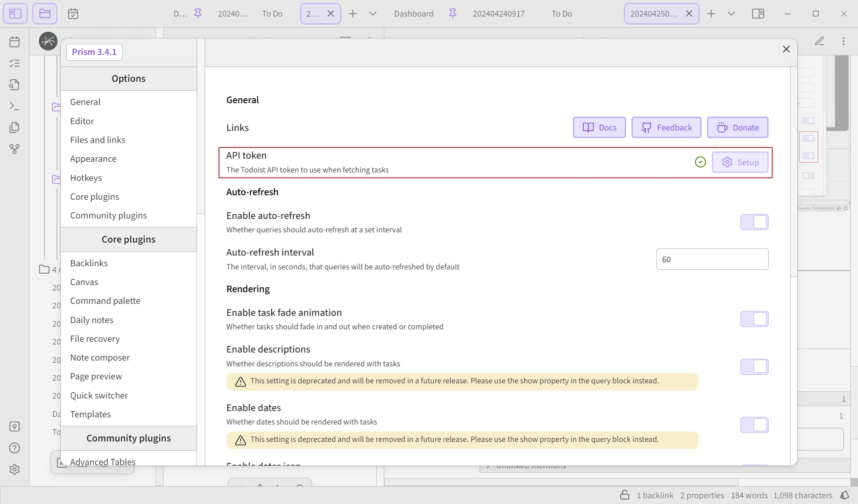Click the Auto-refresh interval input field
Screen dimensions: 858x504
712,259
